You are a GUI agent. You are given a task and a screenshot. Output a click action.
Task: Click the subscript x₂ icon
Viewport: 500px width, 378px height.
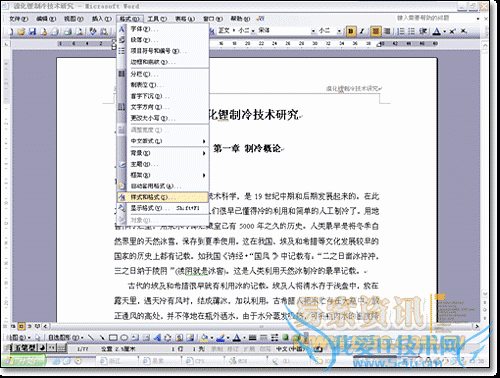point(464,31)
